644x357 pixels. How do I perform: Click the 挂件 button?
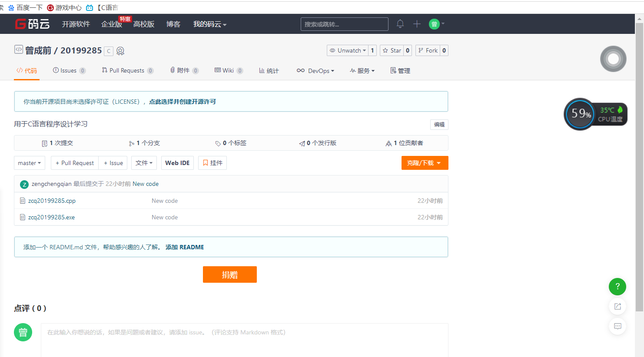coord(212,163)
